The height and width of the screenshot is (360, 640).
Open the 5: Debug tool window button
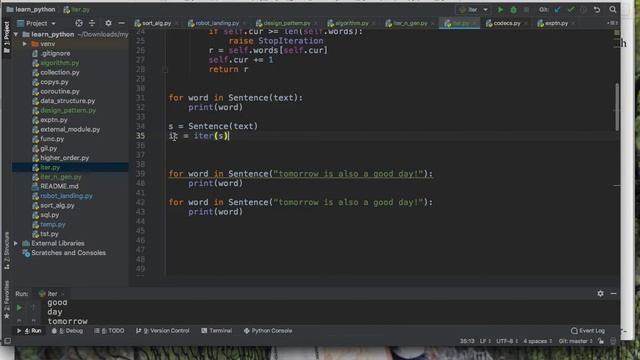point(67,331)
